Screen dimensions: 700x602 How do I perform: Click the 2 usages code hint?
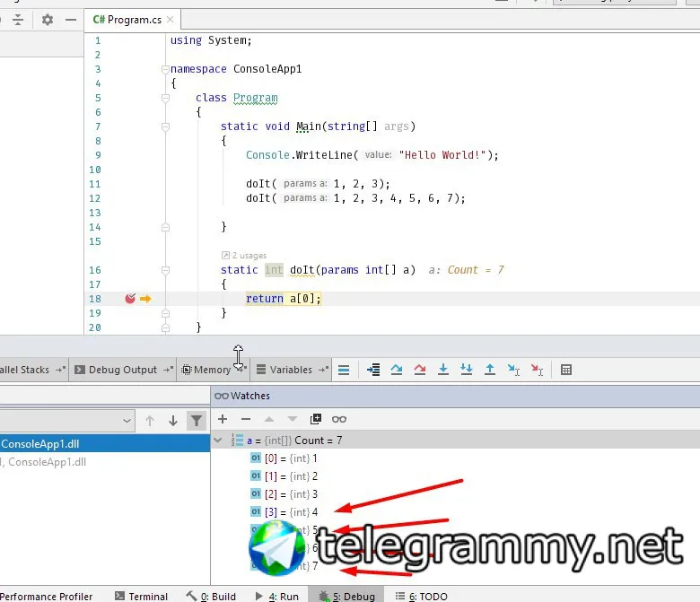244,256
